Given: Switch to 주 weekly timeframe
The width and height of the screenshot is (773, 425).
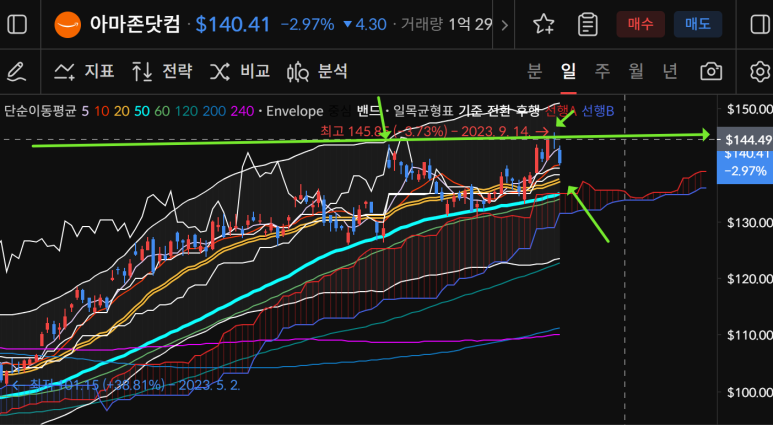Looking at the screenshot, I should point(602,71).
